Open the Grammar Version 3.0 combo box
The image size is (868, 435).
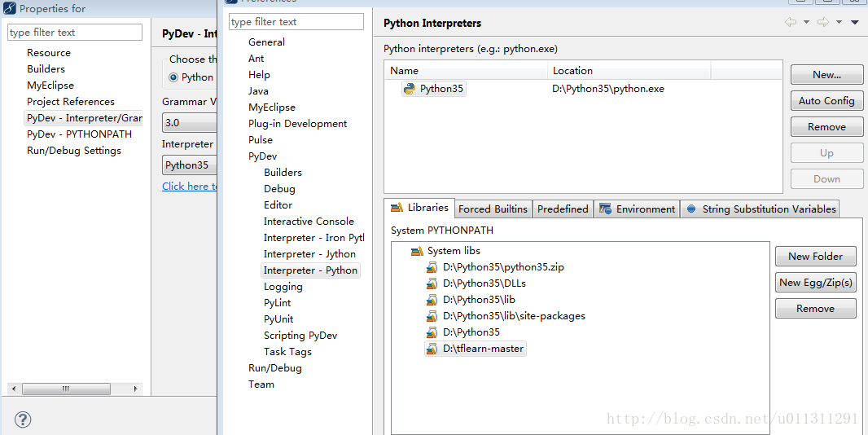tap(190, 122)
